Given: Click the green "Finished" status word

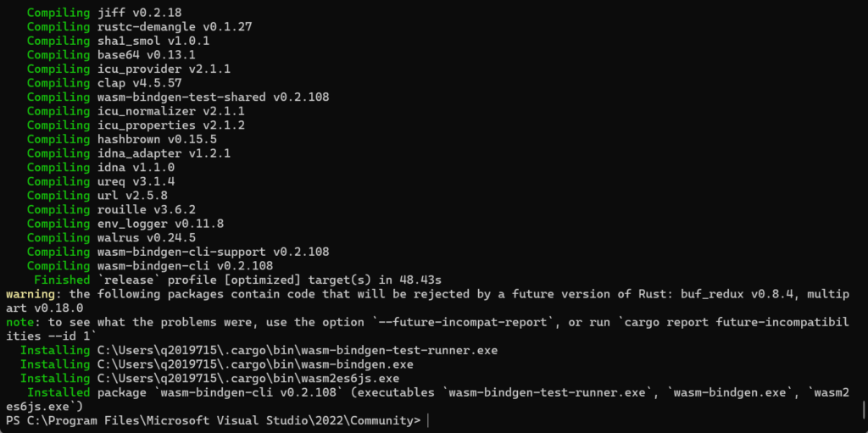Looking at the screenshot, I should [x=62, y=280].
